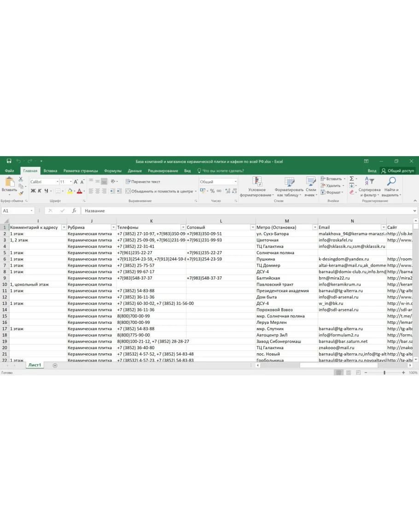The image size is (419, 532).
Task: Collapse the ribbon with the chevron
Action: (415, 201)
